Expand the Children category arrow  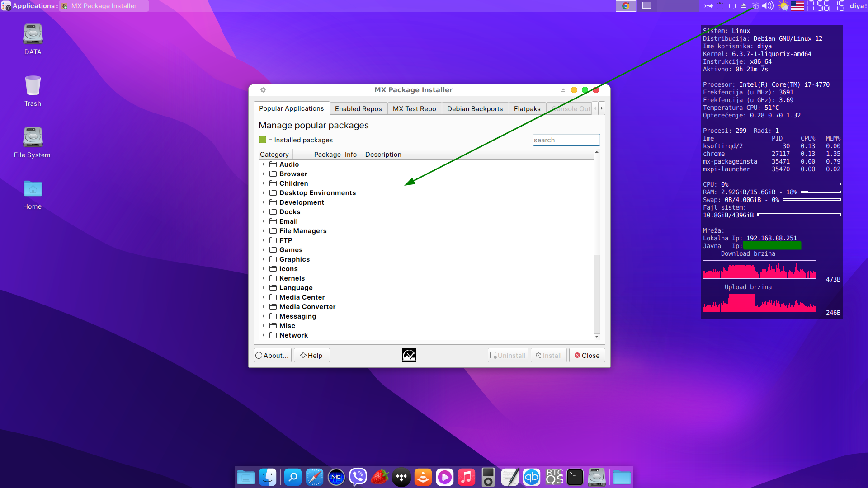(264, 183)
